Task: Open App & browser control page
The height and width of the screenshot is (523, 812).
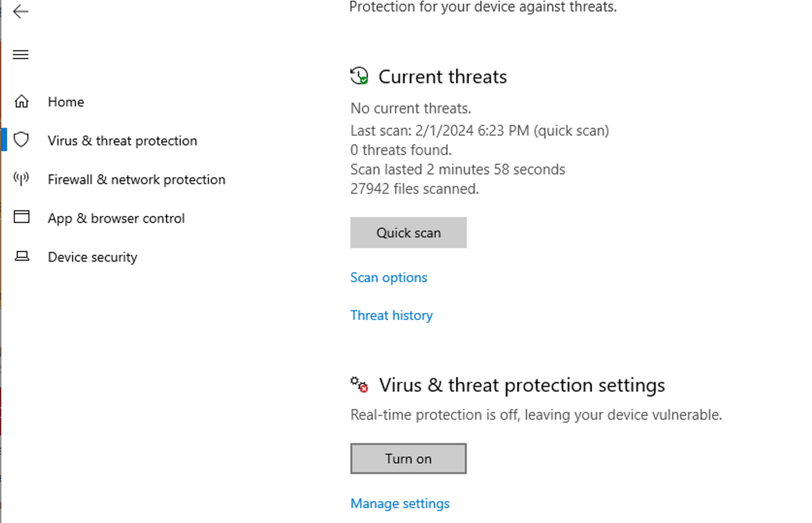Action: (x=116, y=218)
